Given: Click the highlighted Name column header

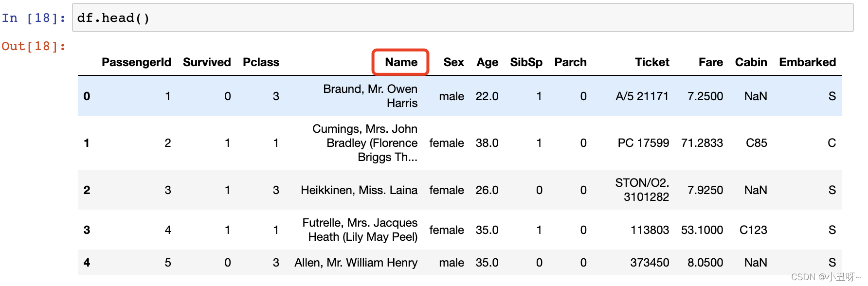Looking at the screenshot, I should (x=400, y=62).
